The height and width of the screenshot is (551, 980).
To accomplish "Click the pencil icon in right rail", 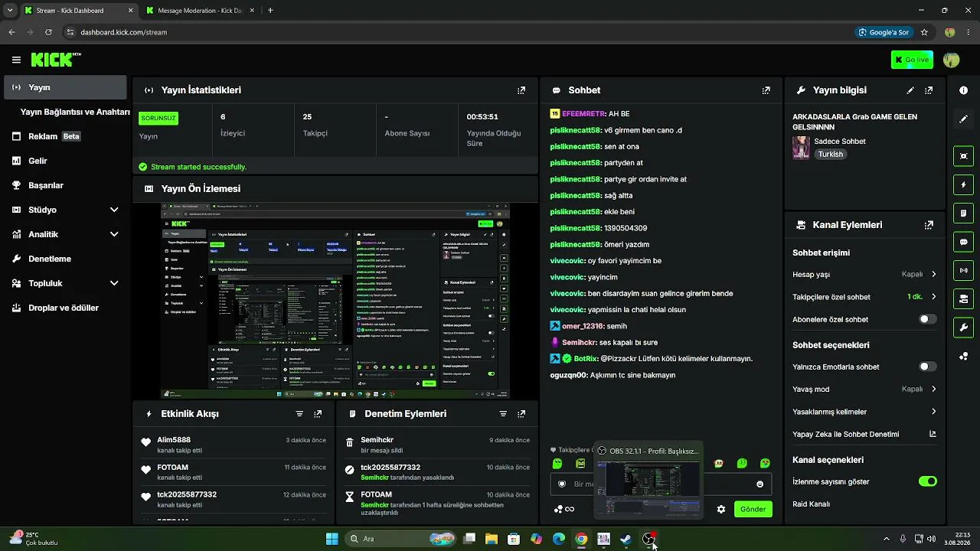I will pyautogui.click(x=963, y=119).
